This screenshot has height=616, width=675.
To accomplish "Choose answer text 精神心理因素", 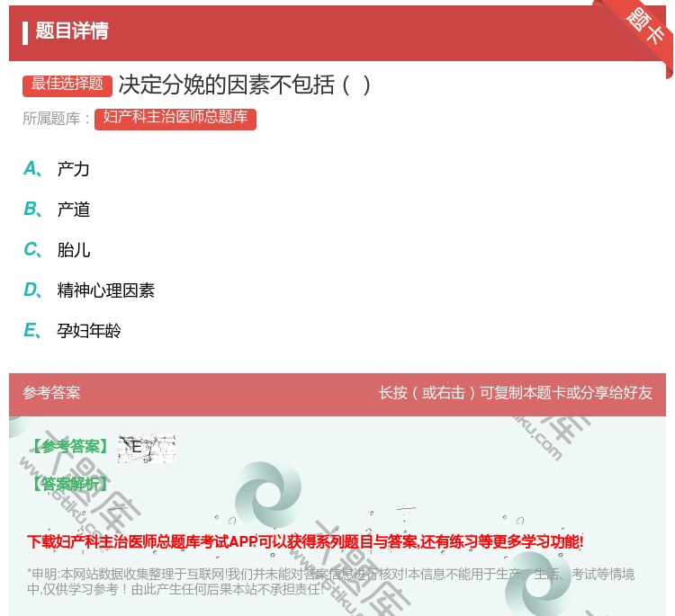I will tap(105, 290).
